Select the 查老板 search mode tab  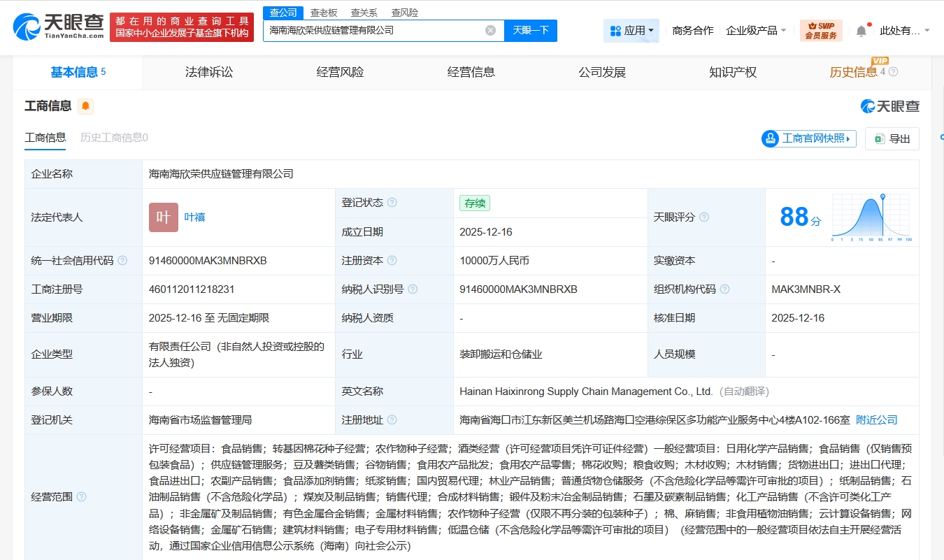click(324, 13)
